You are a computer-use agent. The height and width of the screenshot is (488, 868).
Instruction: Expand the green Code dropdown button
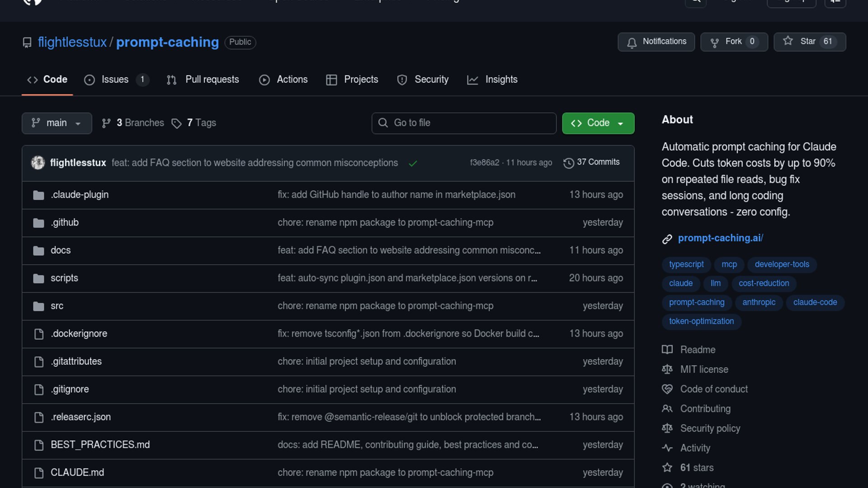pyautogui.click(x=598, y=123)
